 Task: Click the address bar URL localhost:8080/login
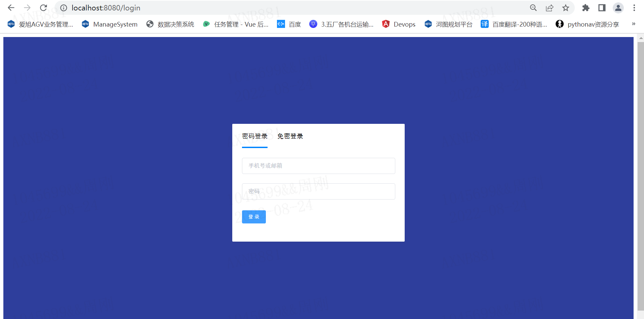click(106, 8)
